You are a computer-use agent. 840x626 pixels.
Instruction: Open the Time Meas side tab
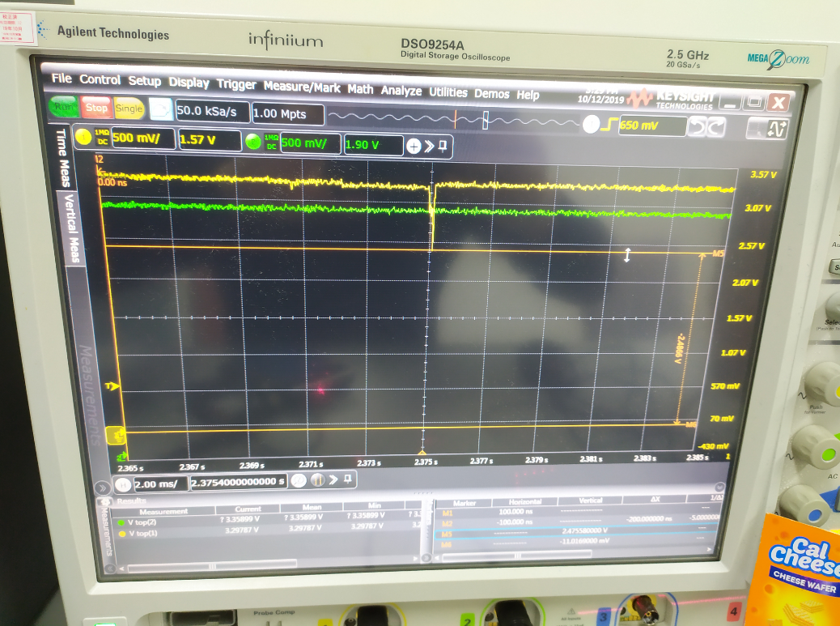point(62,157)
